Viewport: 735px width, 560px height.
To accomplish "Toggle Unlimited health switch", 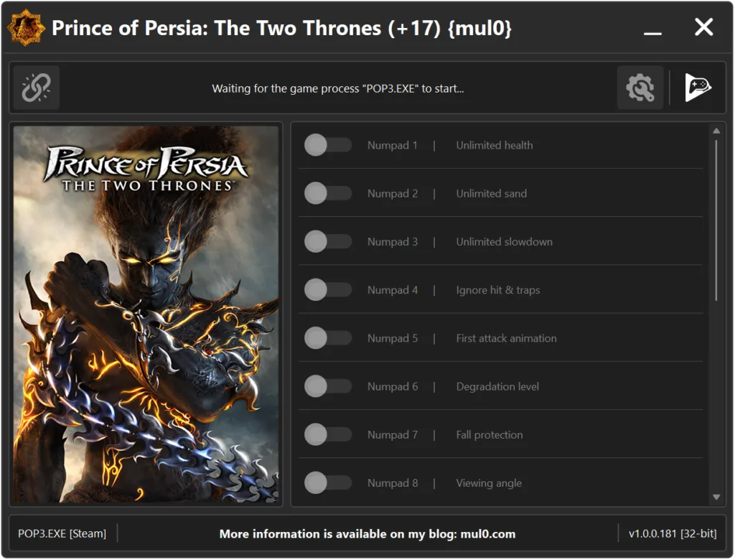I will [327, 146].
